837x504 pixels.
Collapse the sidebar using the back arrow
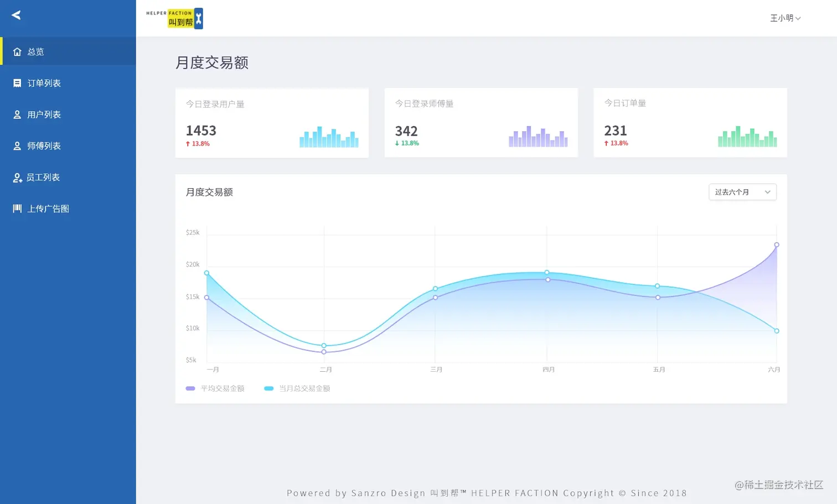(x=15, y=15)
